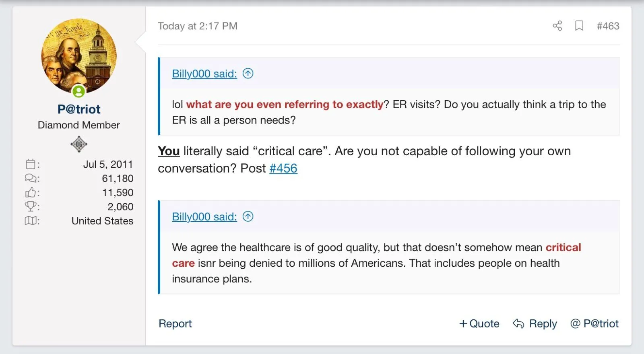Screen dimensions: 644x354
Task: Bookmark post #463
Action: 579,26
